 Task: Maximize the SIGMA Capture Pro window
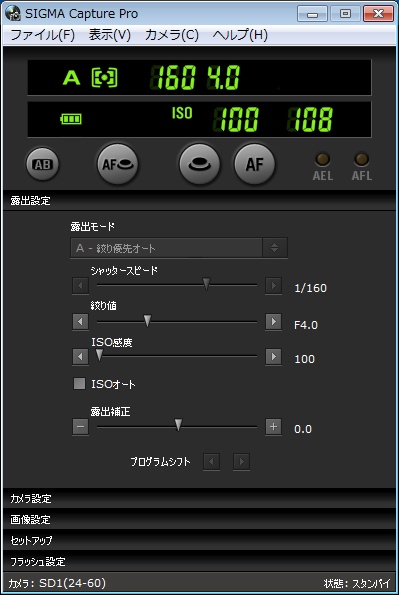tap(345, 14)
